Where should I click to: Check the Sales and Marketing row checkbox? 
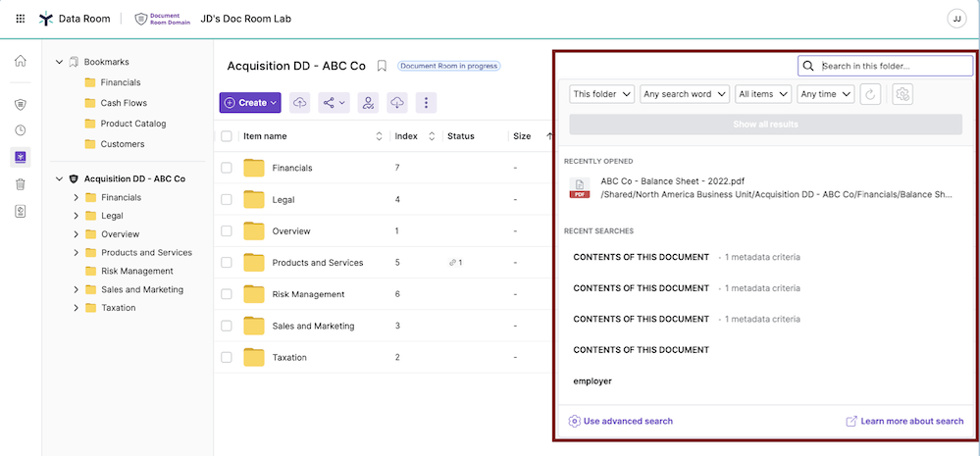point(227,327)
